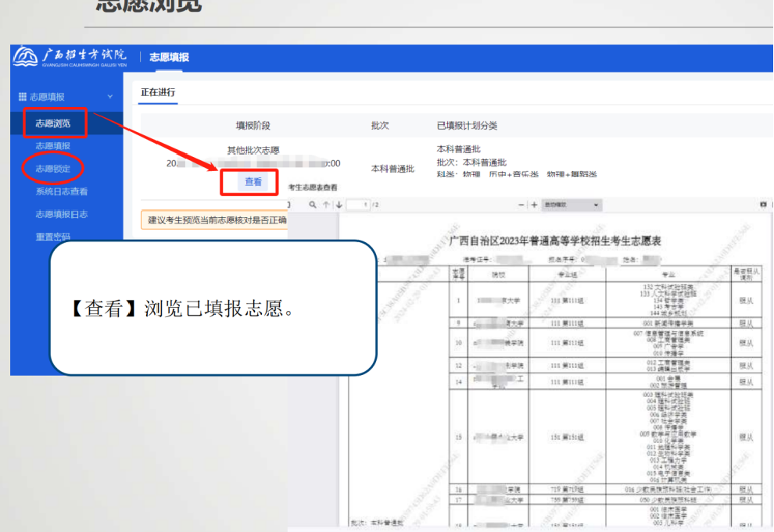The width and height of the screenshot is (774, 532).
Task: Click the magnifier search icon in PDF toolbar
Action: (x=312, y=204)
